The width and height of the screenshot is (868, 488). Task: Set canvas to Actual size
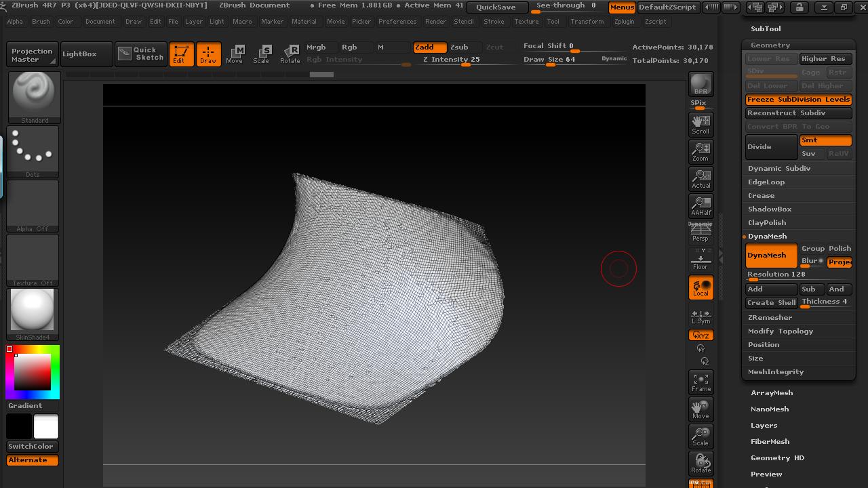pos(701,179)
